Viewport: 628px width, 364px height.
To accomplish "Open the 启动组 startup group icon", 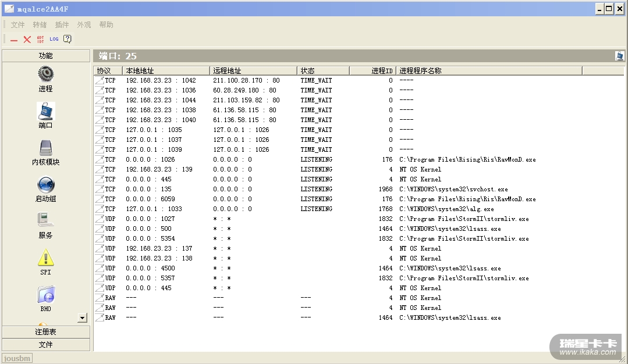I will tap(45, 185).
